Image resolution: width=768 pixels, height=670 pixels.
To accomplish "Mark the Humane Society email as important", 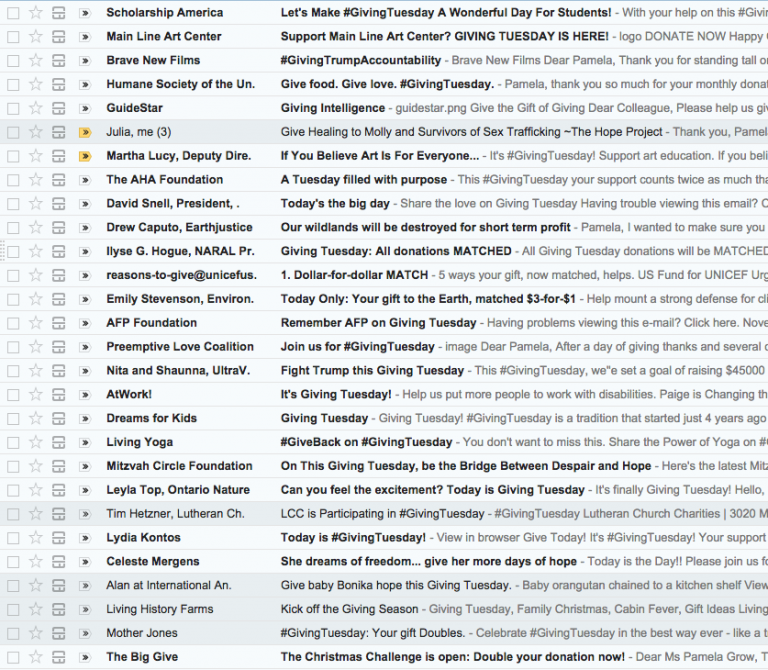I will point(85,85).
